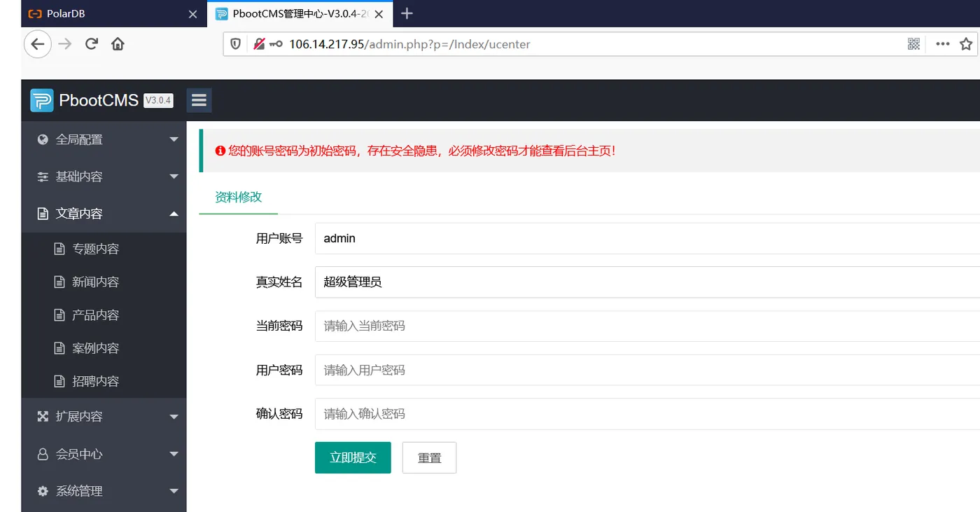Click the V3.0.4 version badge
This screenshot has width=980, height=512.
coord(158,100)
